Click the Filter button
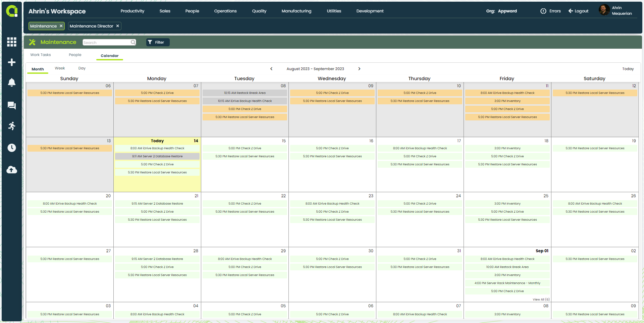This screenshot has height=323, width=644. (x=158, y=42)
